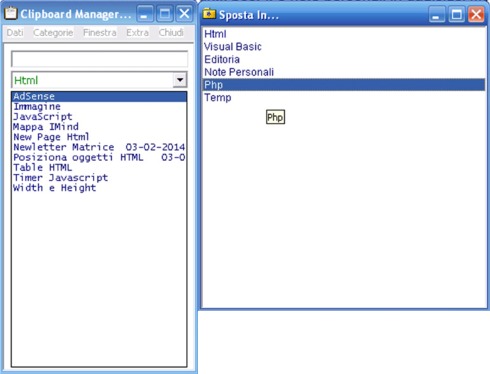
Task: Click the Clipboard Manager clipboard title icon
Action: click(x=10, y=13)
